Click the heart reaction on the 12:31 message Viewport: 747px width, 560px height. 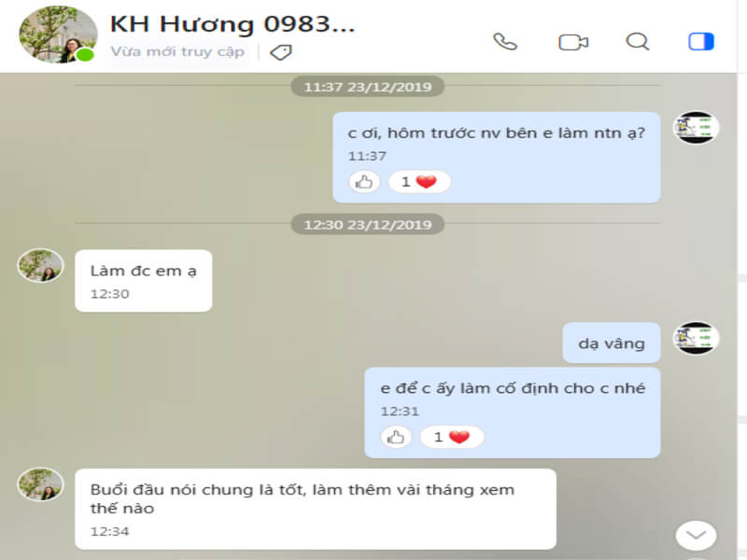pyautogui.click(x=452, y=437)
